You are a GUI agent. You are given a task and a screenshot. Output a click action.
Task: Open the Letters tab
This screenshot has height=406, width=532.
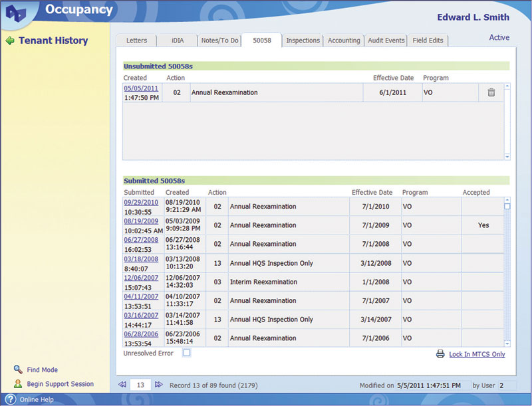[x=136, y=41]
